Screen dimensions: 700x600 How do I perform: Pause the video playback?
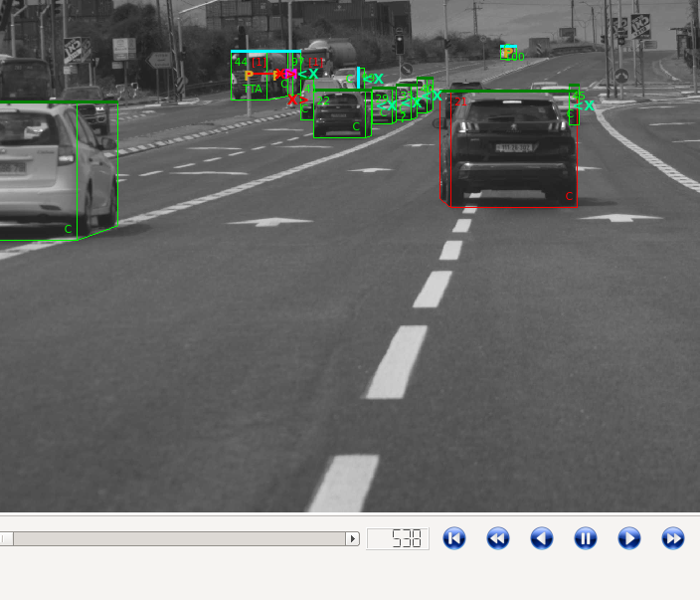click(x=586, y=538)
